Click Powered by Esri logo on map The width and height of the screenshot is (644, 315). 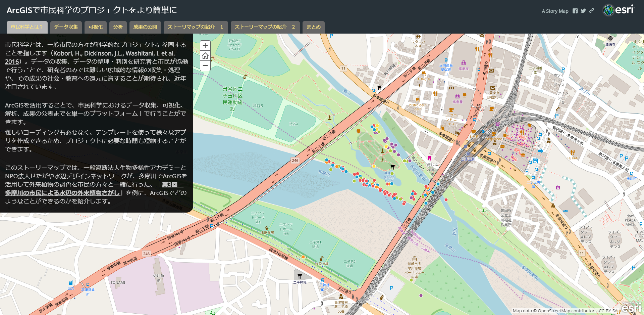[631, 308]
